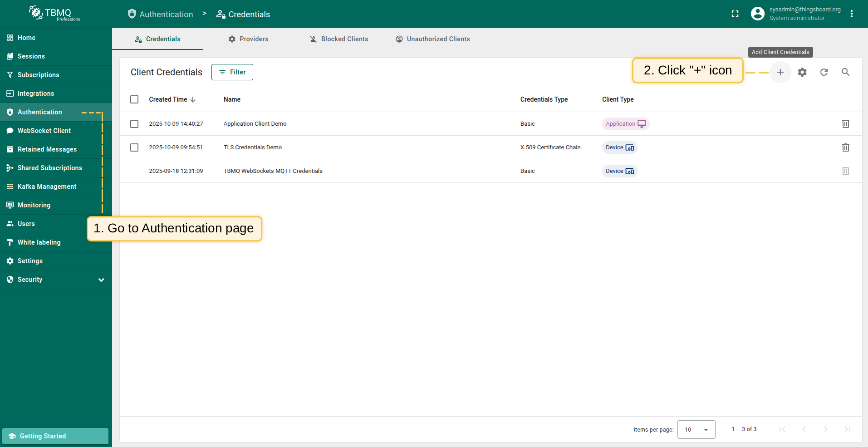Open TBMQ WebSockets MQTT Credentials row
Viewport: 868px width, 447px height.
point(273,171)
